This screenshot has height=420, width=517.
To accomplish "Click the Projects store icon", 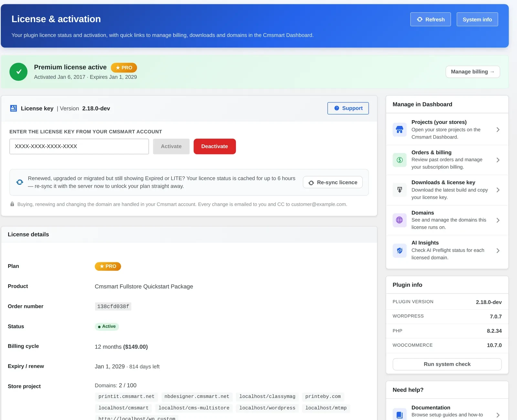I will [400, 130].
